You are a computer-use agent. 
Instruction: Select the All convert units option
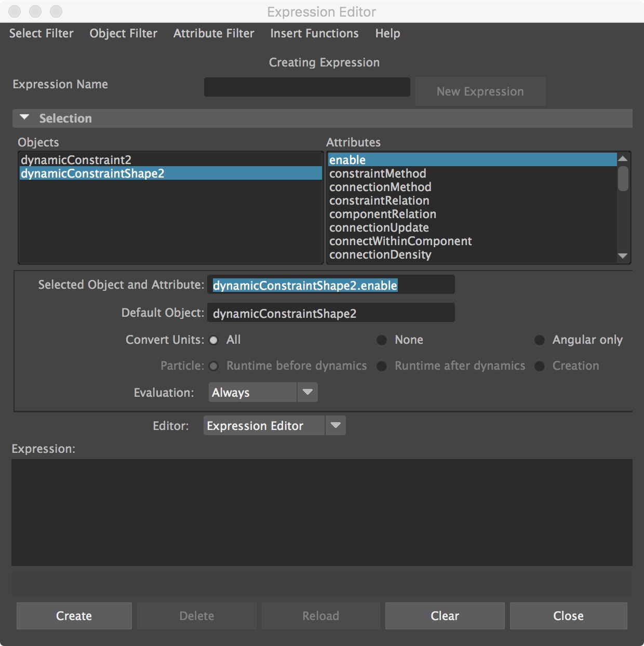pyautogui.click(x=213, y=340)
